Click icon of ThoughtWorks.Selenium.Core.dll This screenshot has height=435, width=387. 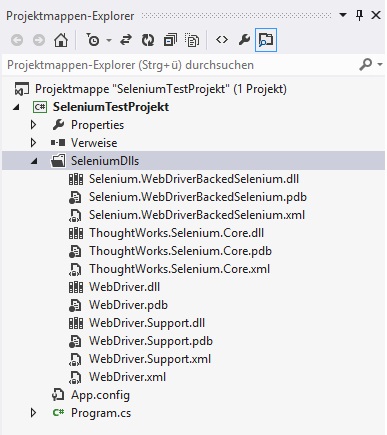tap(76, 233)
